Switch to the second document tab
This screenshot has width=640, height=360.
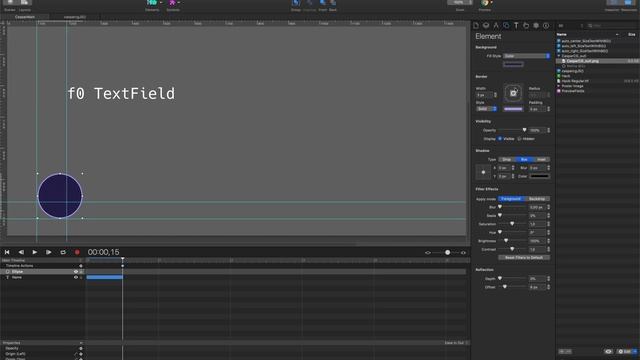click(x=75, y=17)
